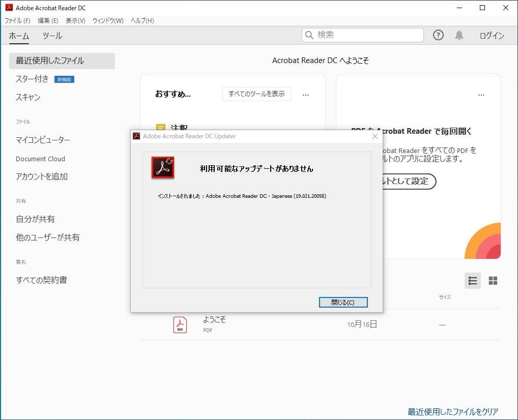Open the overflow menu in the right panel

(481, 94)
